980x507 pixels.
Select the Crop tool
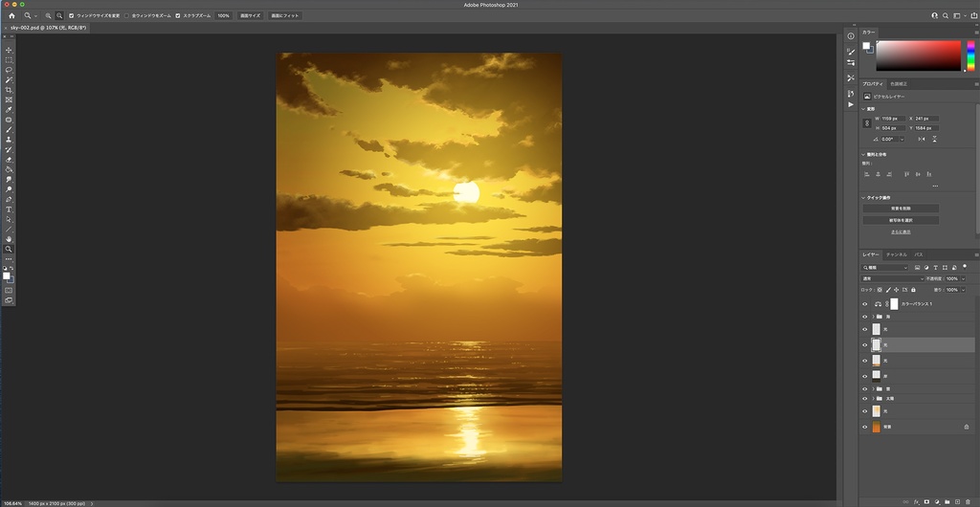coord(9,90)
